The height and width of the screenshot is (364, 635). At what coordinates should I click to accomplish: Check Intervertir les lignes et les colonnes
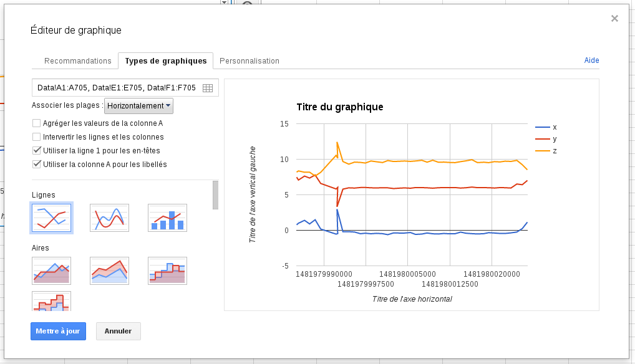click(36, 136)
